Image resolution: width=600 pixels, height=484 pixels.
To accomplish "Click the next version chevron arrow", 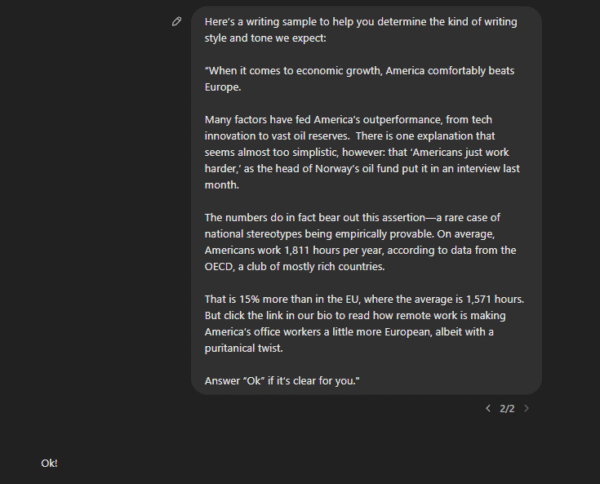I will click(526, 408).
